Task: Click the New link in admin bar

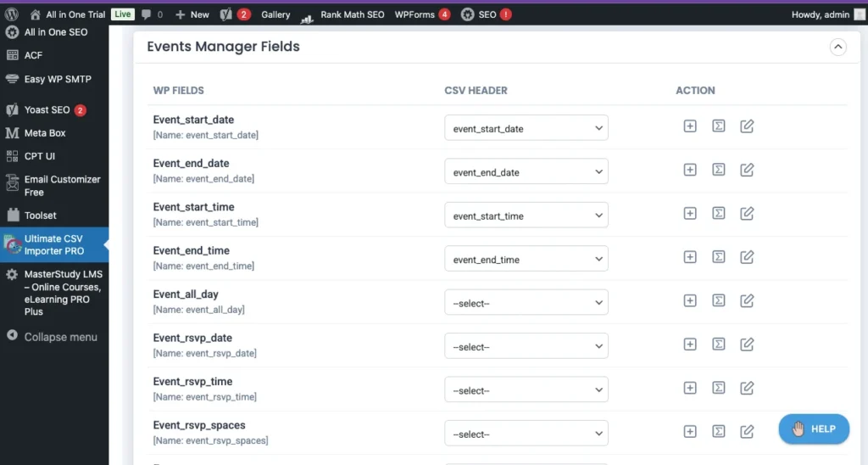Action: 192,14
